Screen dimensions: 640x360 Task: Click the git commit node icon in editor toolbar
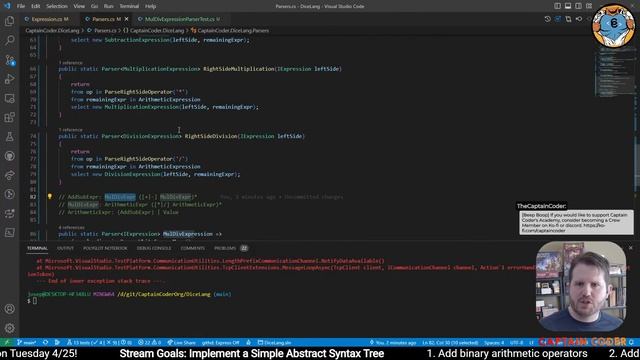(x=579, y=19)
